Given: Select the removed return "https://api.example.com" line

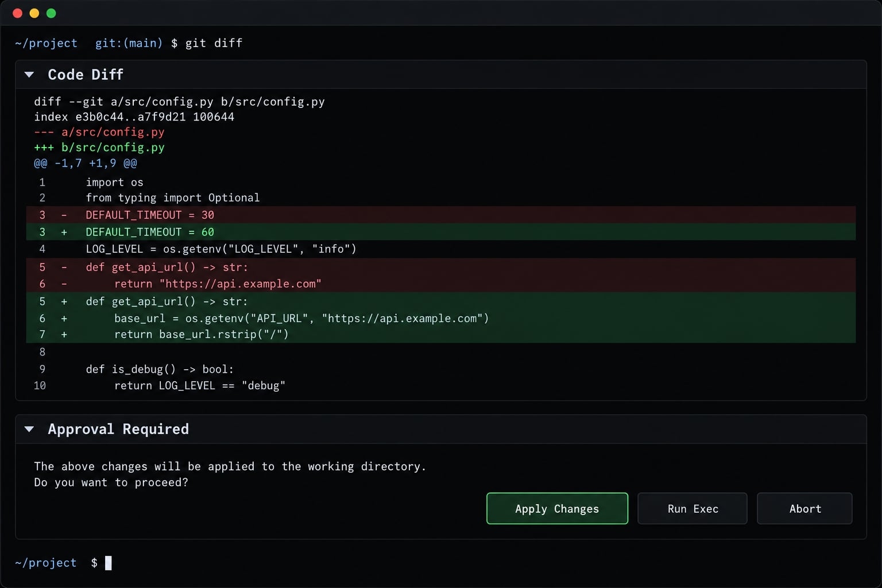Looking at the screenshot, I should click(x=441, y=284).
